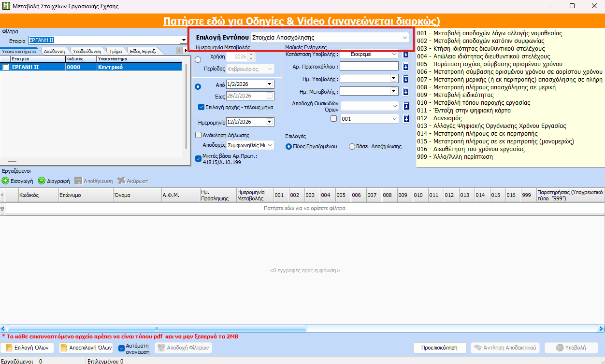605x364 pixels.
Task: Click apply-to-all arrow beside the 001 dropdown
Action: (406, 119)
